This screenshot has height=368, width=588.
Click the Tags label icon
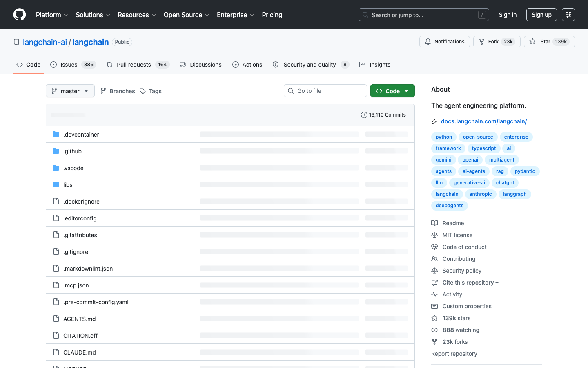(143, 91)
